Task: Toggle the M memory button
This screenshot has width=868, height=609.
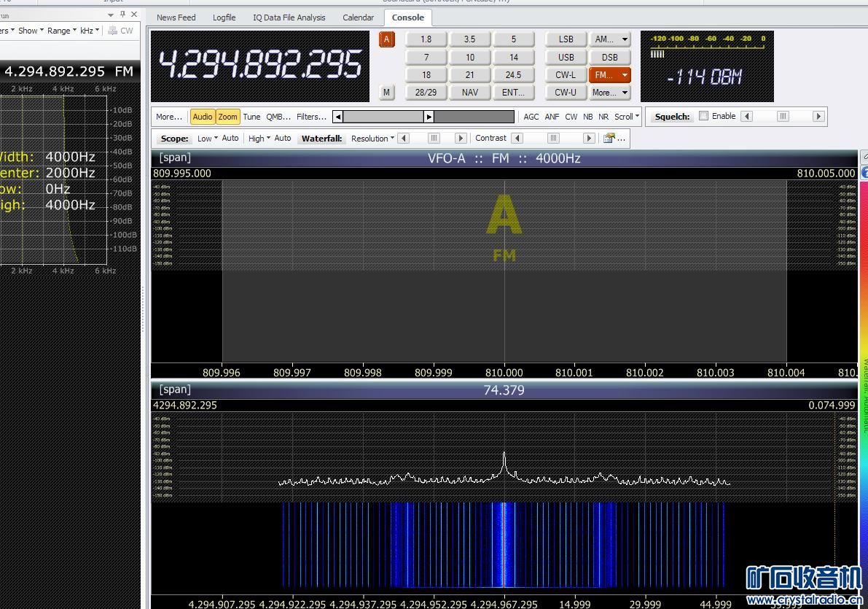Action: (x=386, y=93)
